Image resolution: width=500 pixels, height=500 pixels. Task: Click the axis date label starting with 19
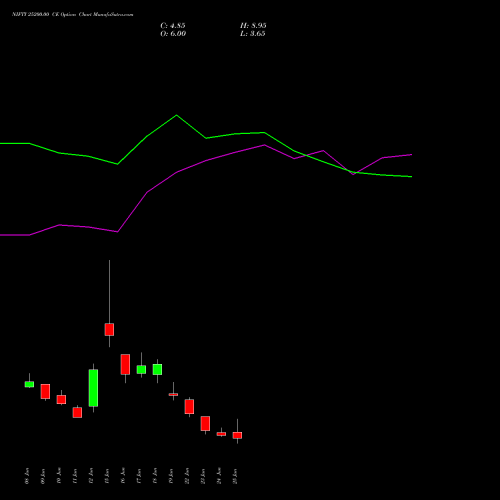pos(171,476)
